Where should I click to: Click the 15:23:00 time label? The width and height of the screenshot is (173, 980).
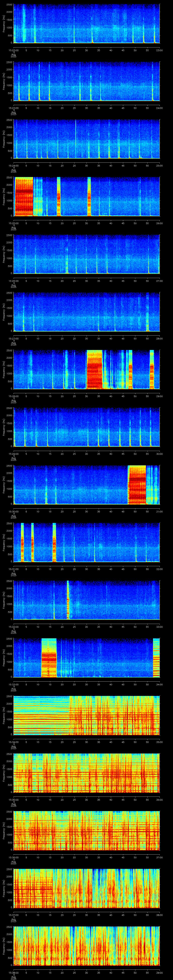13,108
